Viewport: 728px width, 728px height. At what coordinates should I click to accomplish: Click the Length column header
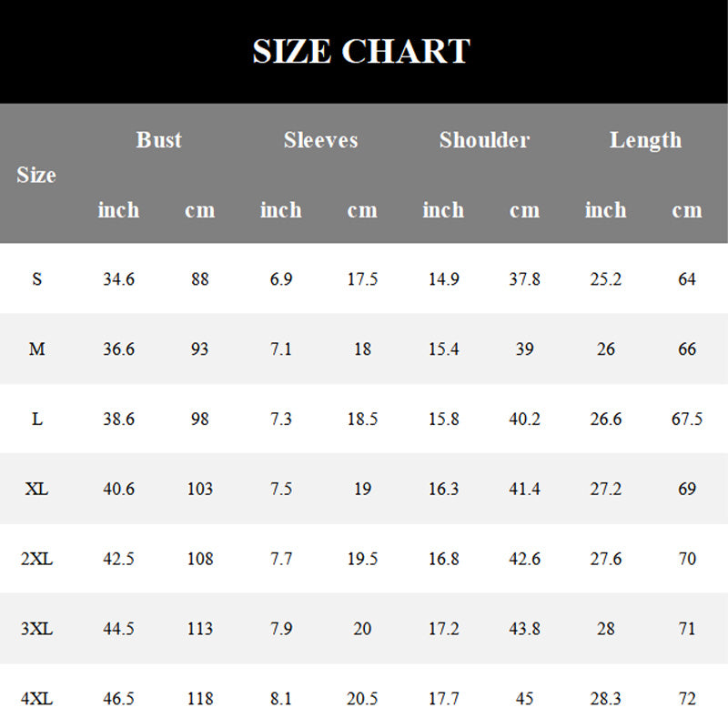645,140
